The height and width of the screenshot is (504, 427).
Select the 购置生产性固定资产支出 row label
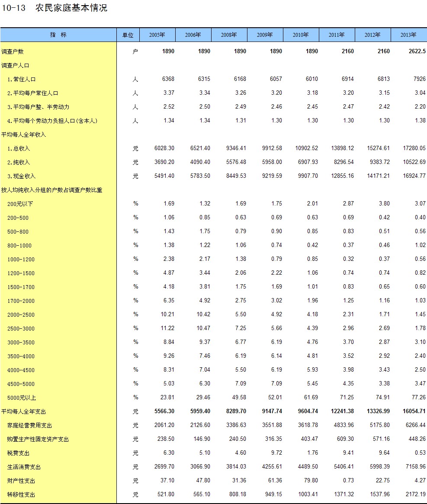38,439
